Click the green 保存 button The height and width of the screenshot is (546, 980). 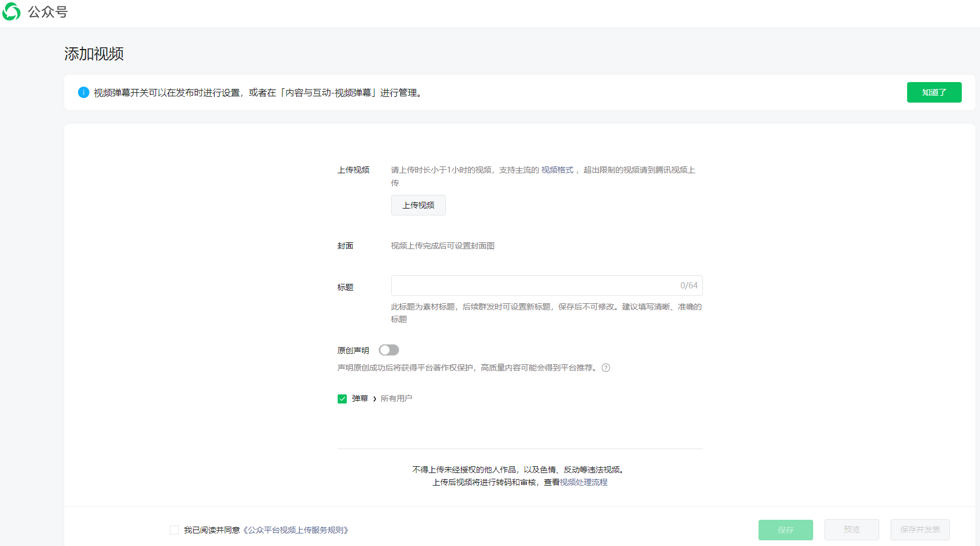point(785,530)
